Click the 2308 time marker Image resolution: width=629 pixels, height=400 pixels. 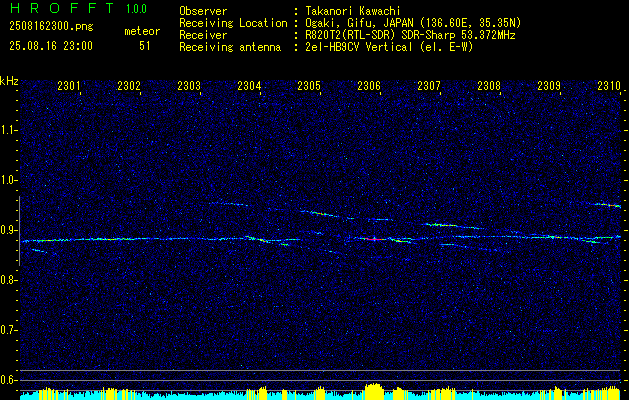489,85
